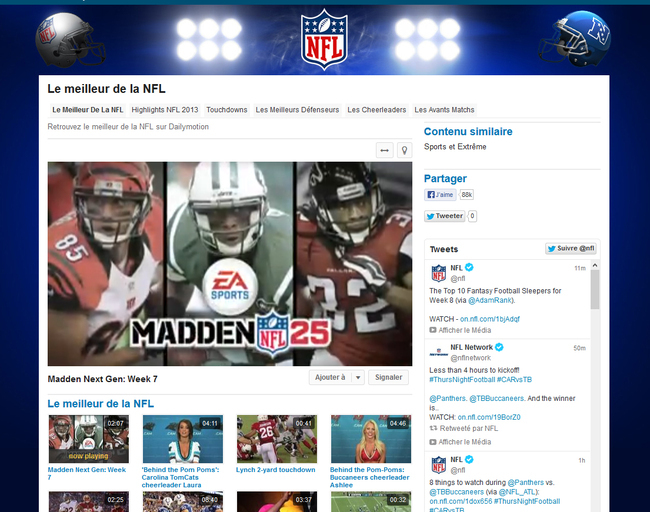Click the #ThursNightFootball hashtag in NFL Network tweet
650x512 pixels.
(462, 380)
